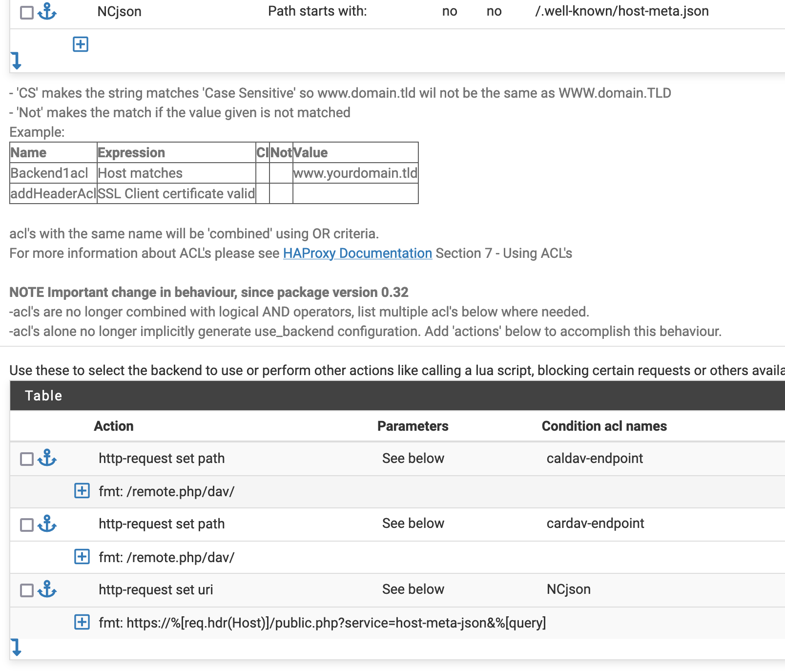Click the 'addHeaderAcl' example cell
Image resolution: width=785 pixels, height=672 pixels.
[x=53, y=193]
